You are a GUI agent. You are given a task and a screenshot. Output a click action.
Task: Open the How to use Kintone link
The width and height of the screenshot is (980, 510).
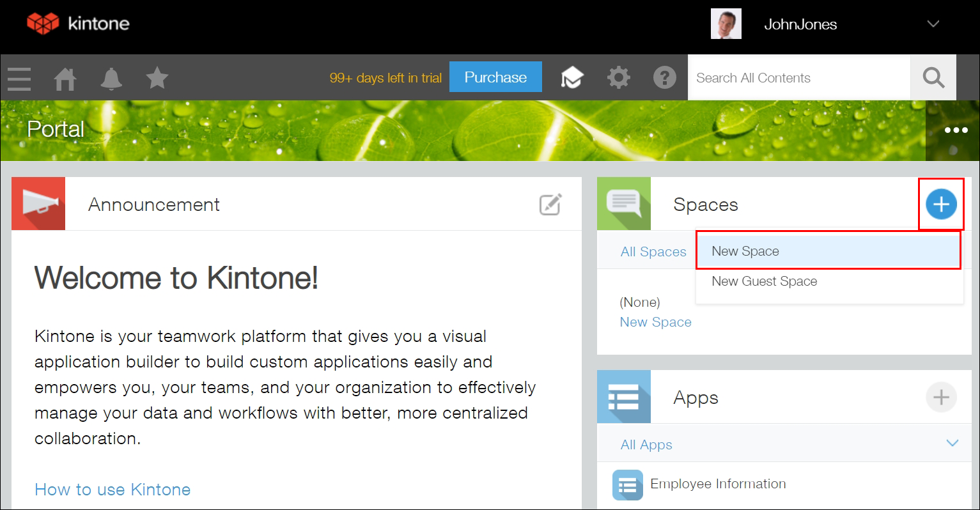(113, 489)
